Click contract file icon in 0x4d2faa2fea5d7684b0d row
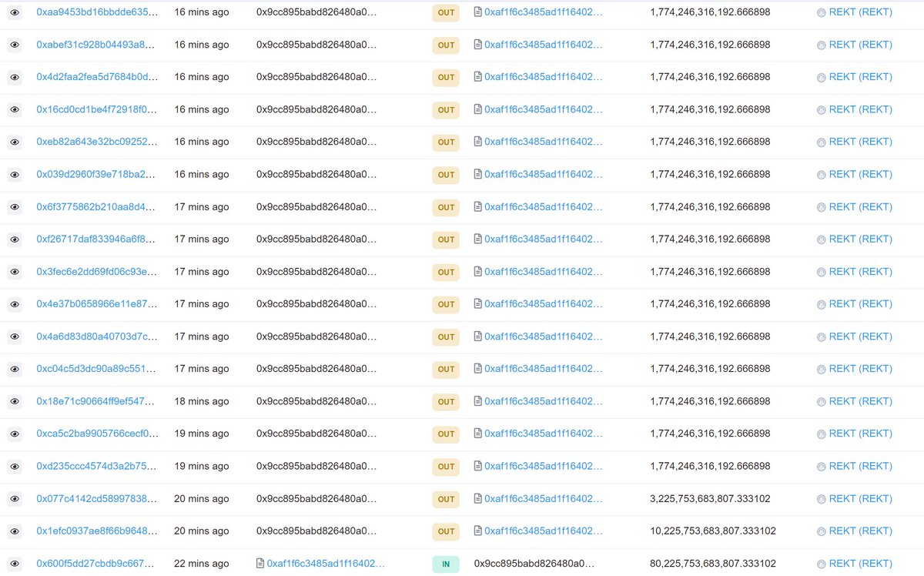Viewport: 924px width, 576px height. point(478,77)
